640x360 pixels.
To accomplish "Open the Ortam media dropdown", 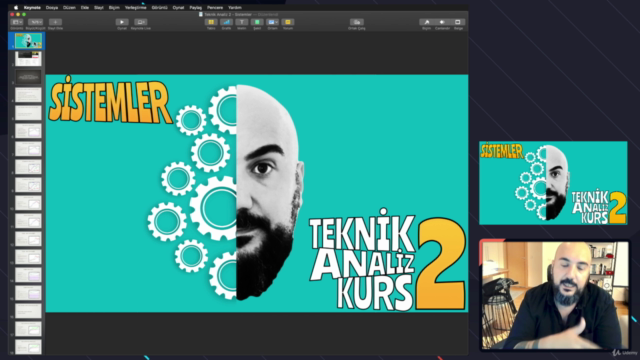I will pos(272,22).
